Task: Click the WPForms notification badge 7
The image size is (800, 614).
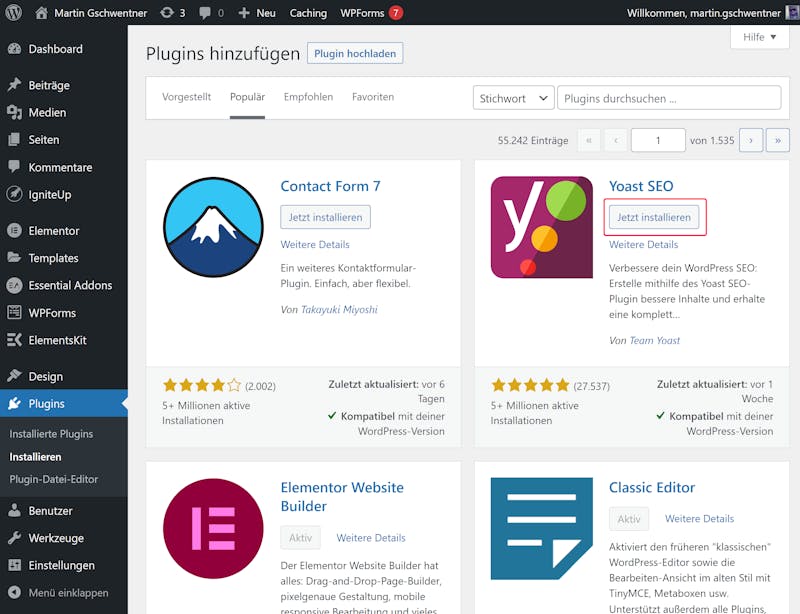Action: click(395, 13)
